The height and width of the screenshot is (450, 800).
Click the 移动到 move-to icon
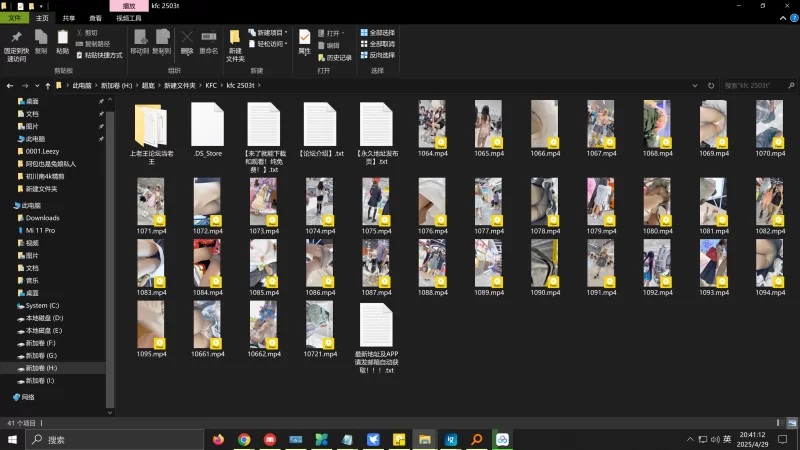[x=139, y=38]
